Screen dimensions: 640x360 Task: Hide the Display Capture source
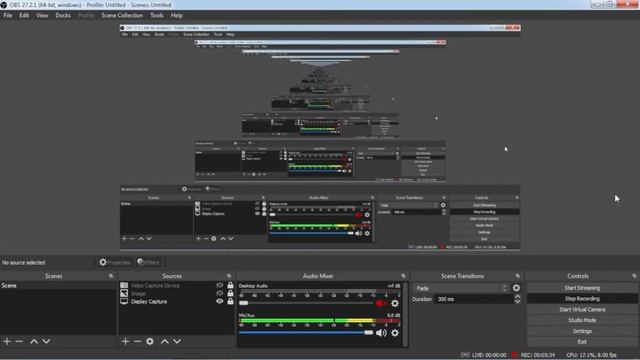220,302
